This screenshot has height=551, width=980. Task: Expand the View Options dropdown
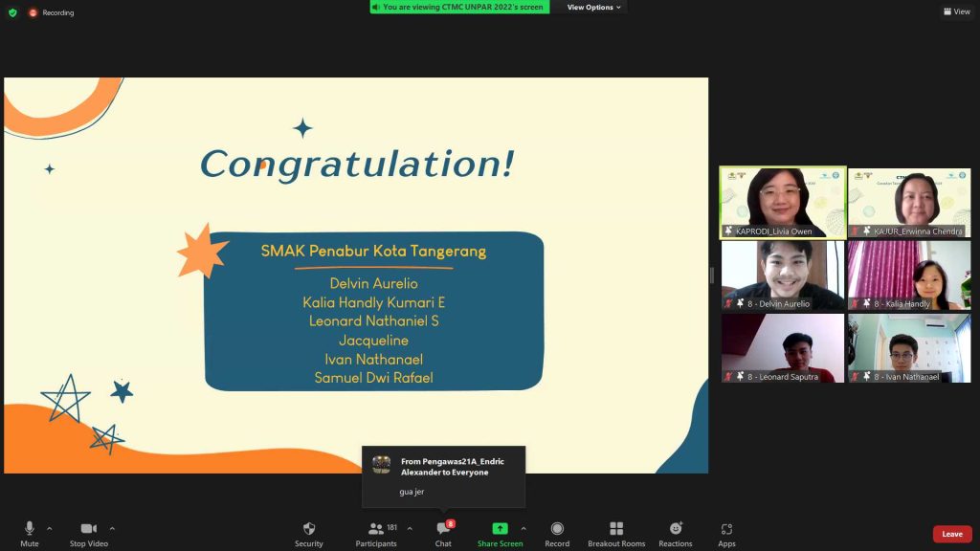(x=593, y=8)
